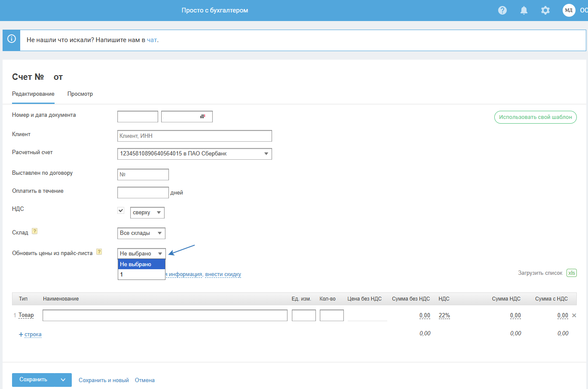
Task: Open calendar icon in date field
Action: (202, 116)
